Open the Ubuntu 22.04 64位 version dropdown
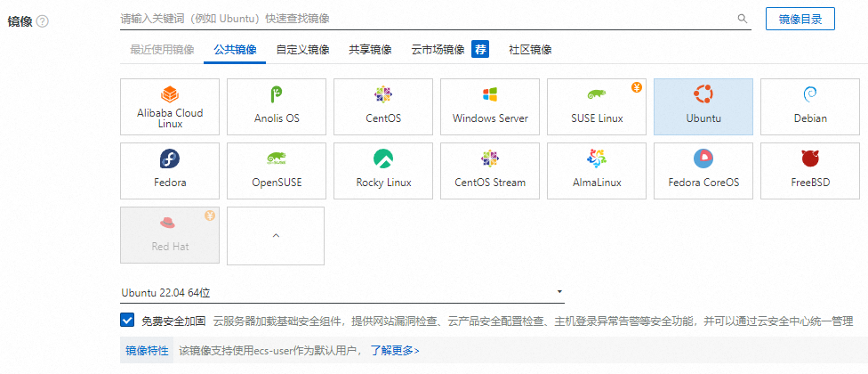Image resolution: width=868 pixels, height=374 pixels. tap(342, 293)
